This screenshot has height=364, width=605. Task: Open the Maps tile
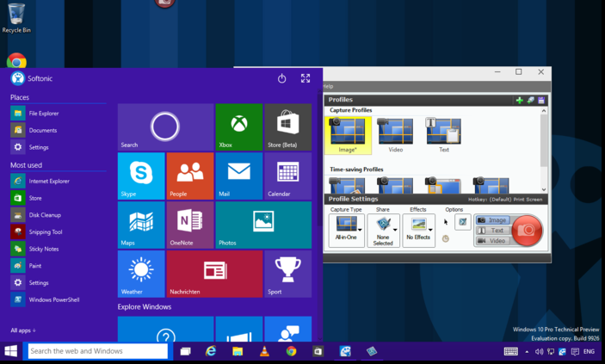(141, 225)
